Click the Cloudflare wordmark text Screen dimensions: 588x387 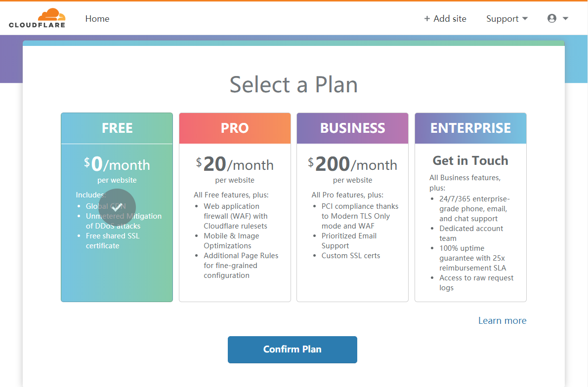point(37,25)
